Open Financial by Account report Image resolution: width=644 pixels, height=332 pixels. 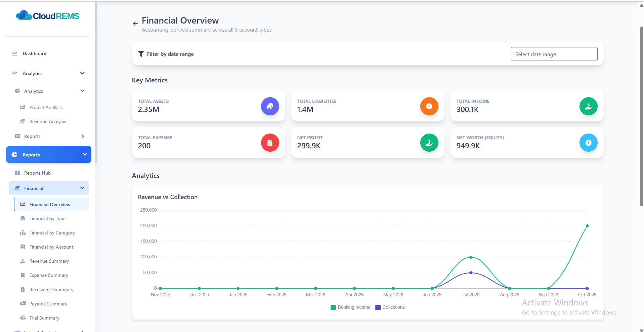51,247
